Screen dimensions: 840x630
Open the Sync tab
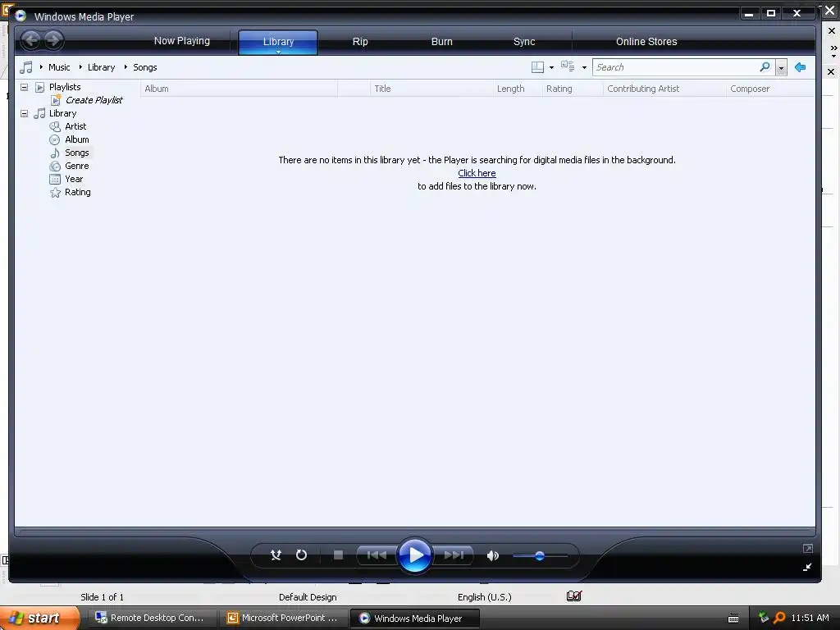click(524, 41)
